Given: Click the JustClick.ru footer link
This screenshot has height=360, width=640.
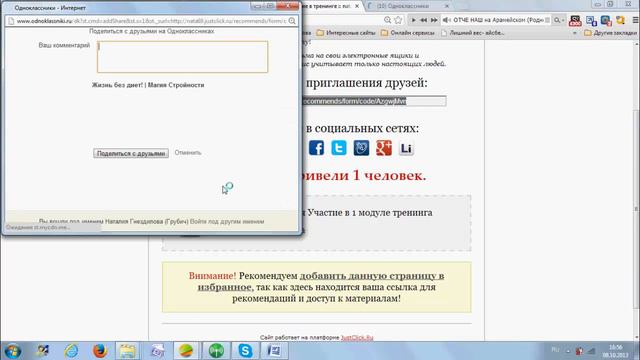Looking at the screenshot, I should (x=357, y=338).
